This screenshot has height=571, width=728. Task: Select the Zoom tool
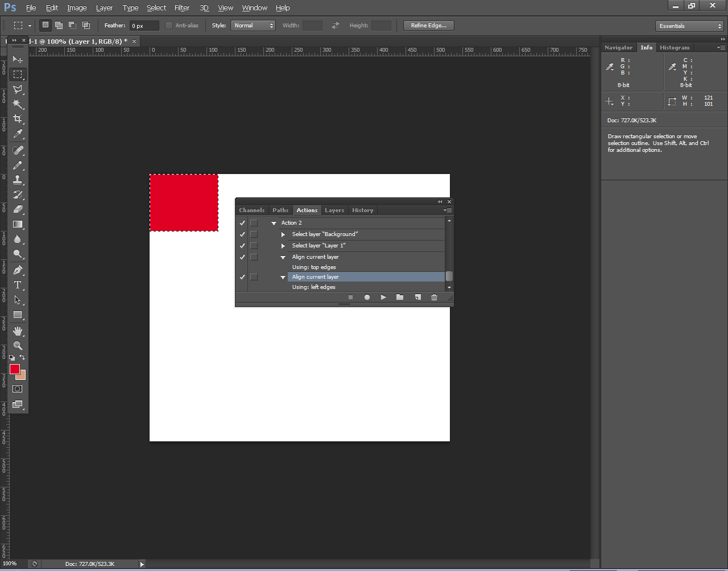18,346
